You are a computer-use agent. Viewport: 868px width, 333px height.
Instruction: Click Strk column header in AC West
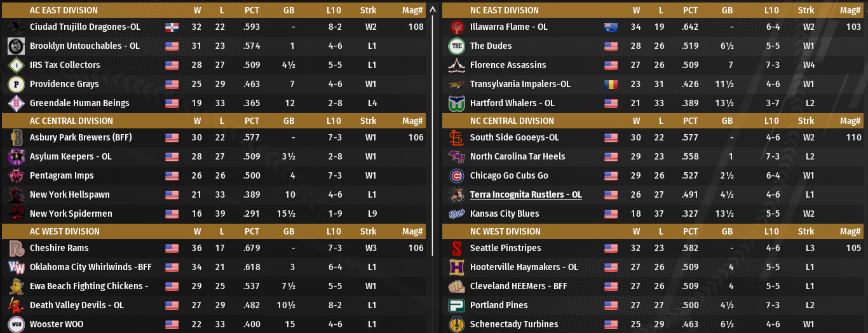[x=368, y=231]
